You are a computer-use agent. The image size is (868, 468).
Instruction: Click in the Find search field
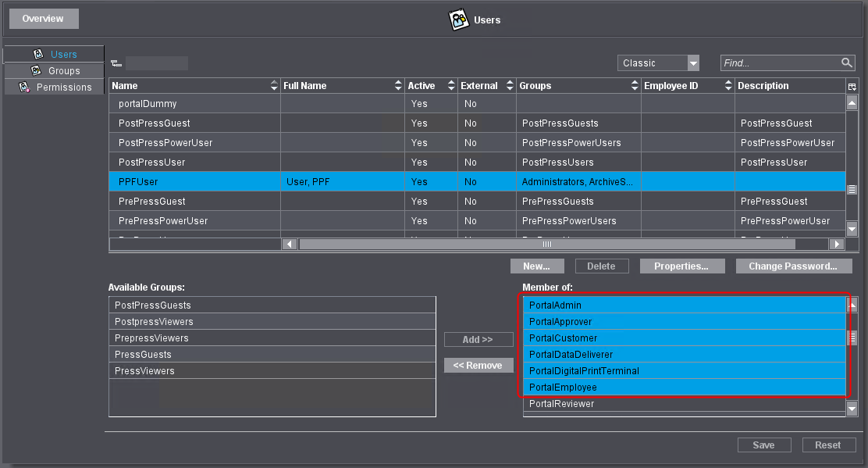779,63
